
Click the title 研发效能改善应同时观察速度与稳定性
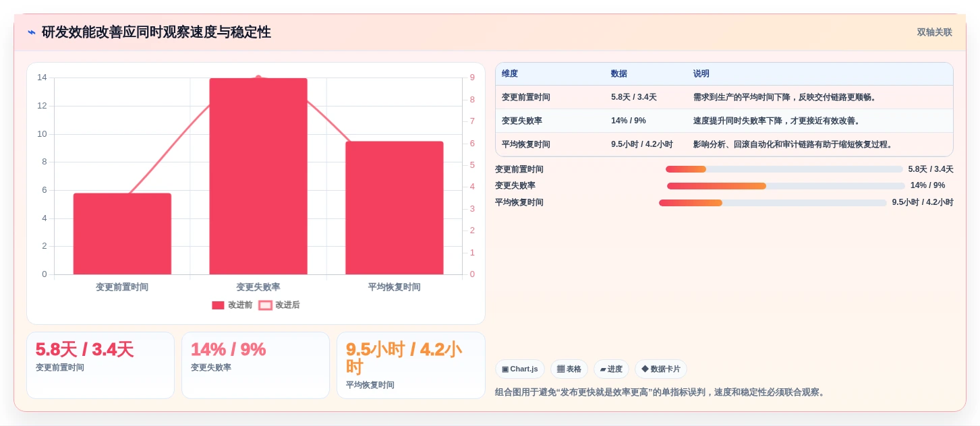pos(156,32)
